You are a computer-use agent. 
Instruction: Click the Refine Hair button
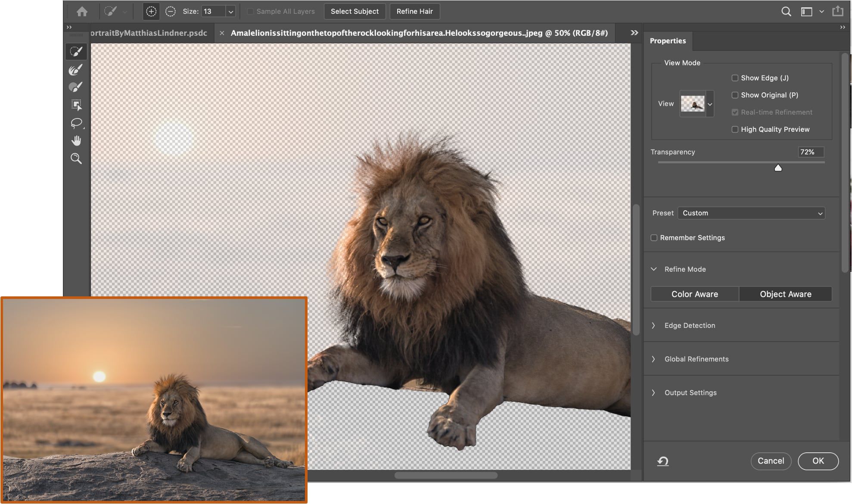[415, 11]
